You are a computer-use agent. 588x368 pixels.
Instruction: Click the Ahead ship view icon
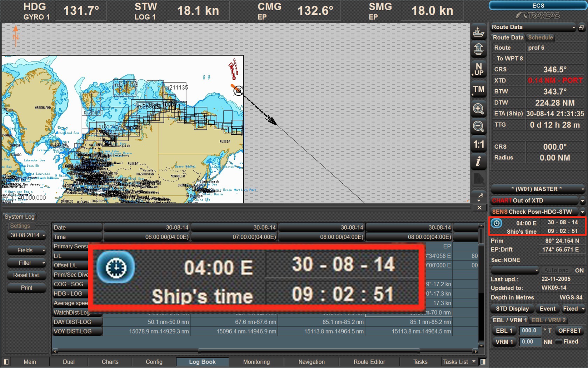point(478,49)
